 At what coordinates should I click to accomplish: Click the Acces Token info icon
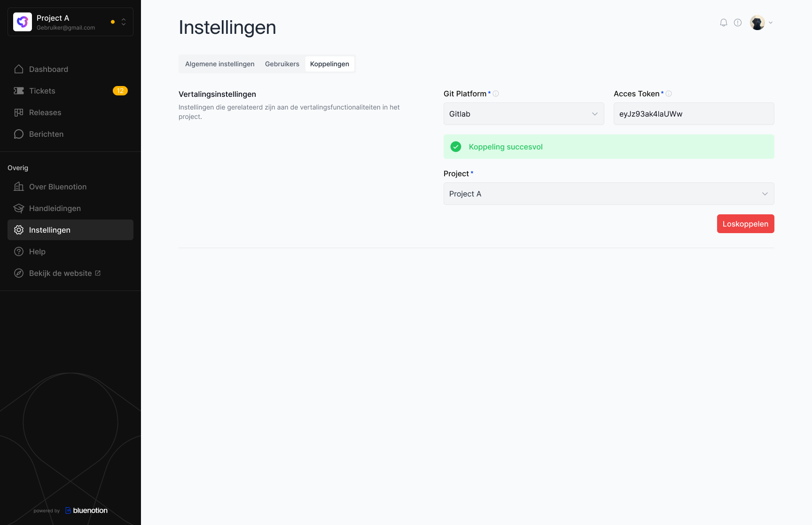coord(669,94)
